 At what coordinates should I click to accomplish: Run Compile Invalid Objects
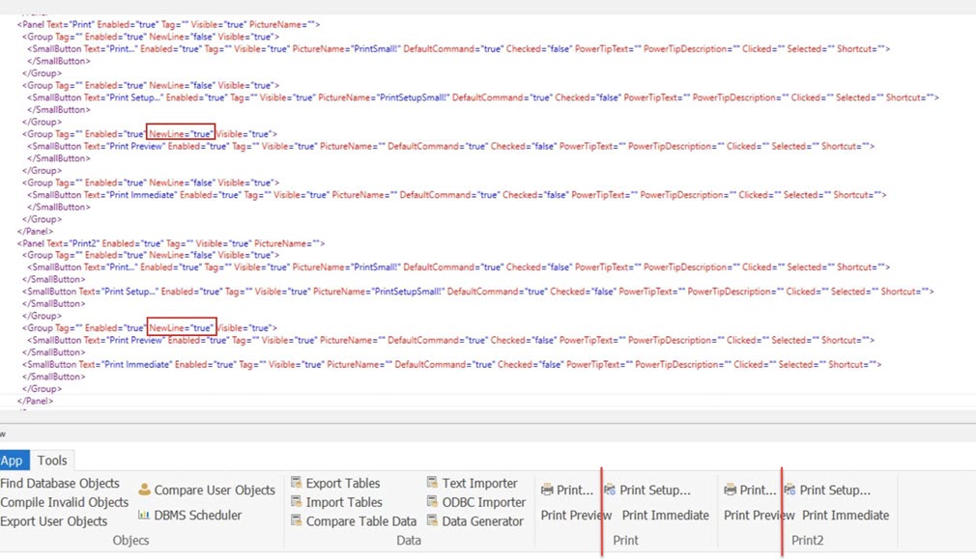64,502
